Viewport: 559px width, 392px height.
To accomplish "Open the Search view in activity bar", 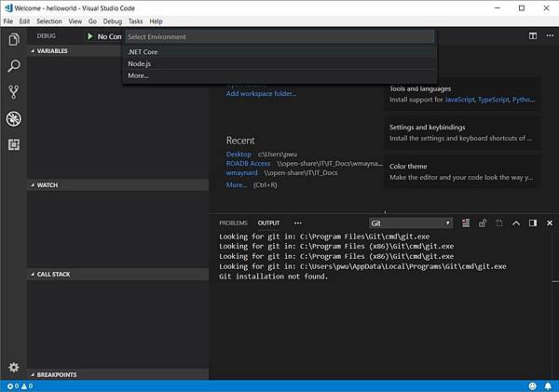I will click(x=14, y=66).
